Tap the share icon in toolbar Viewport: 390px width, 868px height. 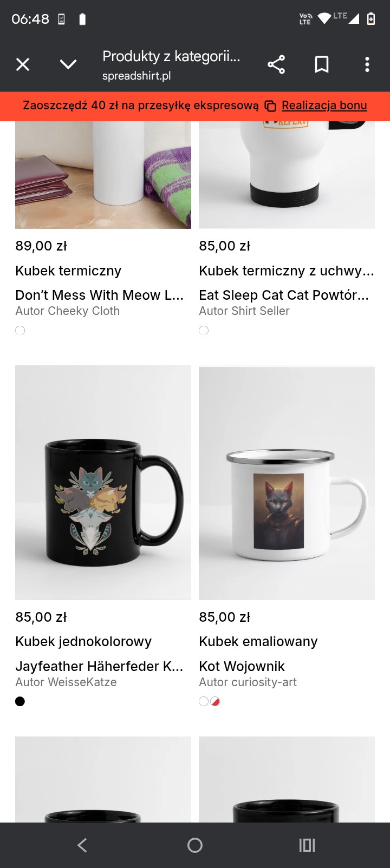pos(276,64)
